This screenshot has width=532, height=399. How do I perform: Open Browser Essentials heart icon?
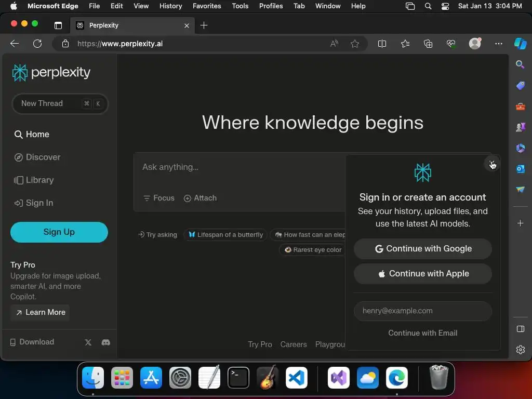pos(451,44)
